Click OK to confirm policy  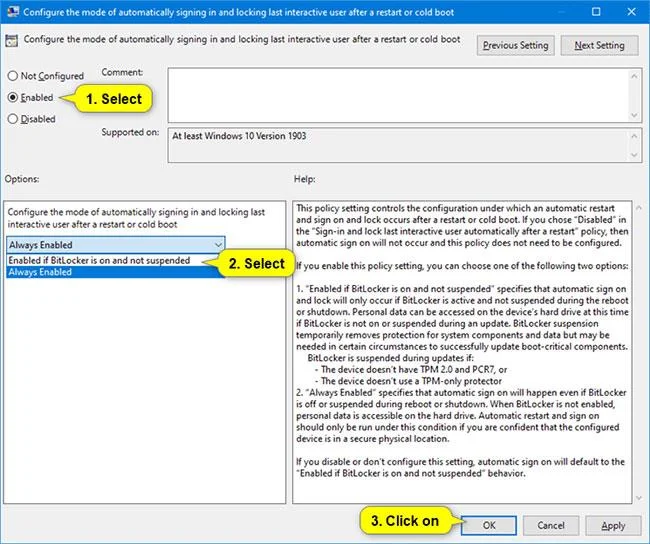click(489, 525)
